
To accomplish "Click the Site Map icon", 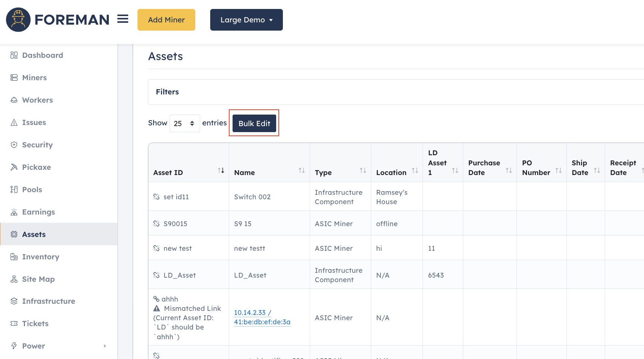I will [x=14, y=279].
